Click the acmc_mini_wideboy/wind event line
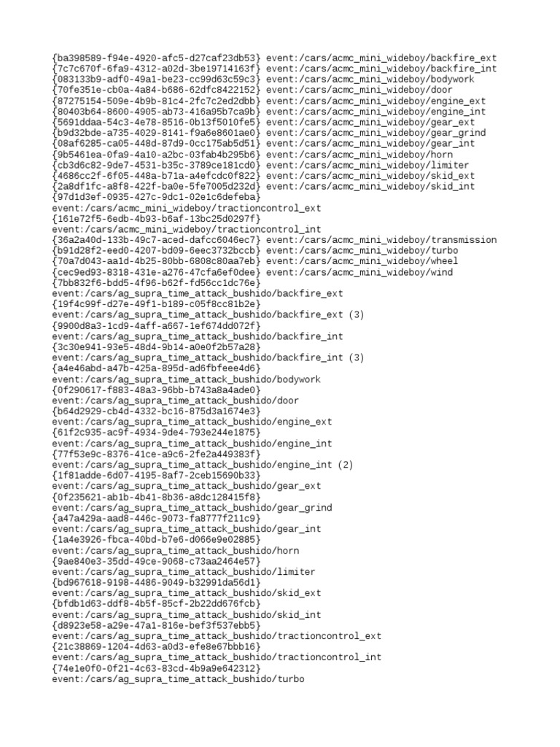560x747 pixels. click(359, 272)
